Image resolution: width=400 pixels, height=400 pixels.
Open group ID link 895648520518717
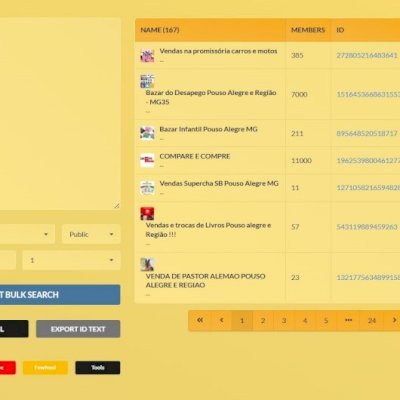(x=367, y=133)
